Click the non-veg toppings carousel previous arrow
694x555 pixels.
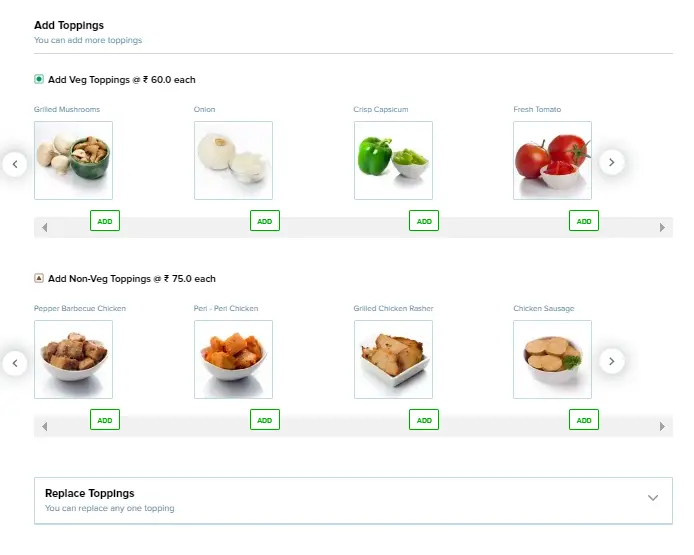(15, 363)
